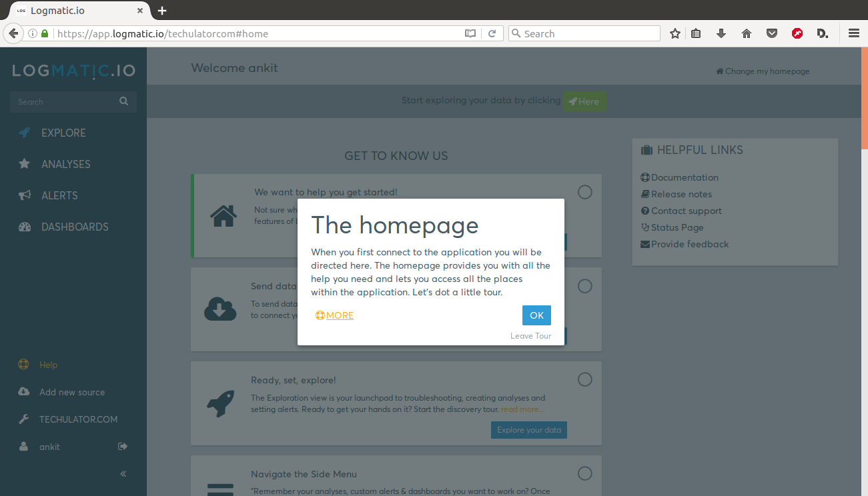Toggle Reader View icon in the address bar
The width and height of the screenshot is (868, 496).
470,33
